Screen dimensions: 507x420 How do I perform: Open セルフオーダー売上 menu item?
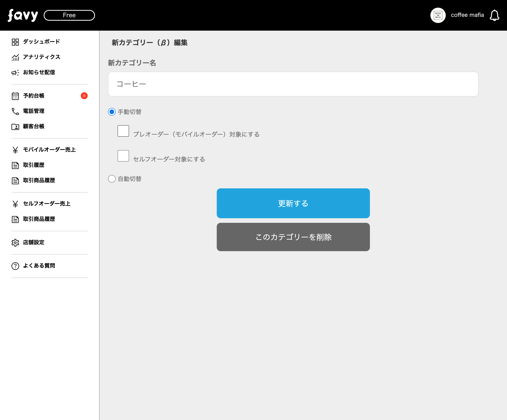pyautogui.click(x=47, y=204)
